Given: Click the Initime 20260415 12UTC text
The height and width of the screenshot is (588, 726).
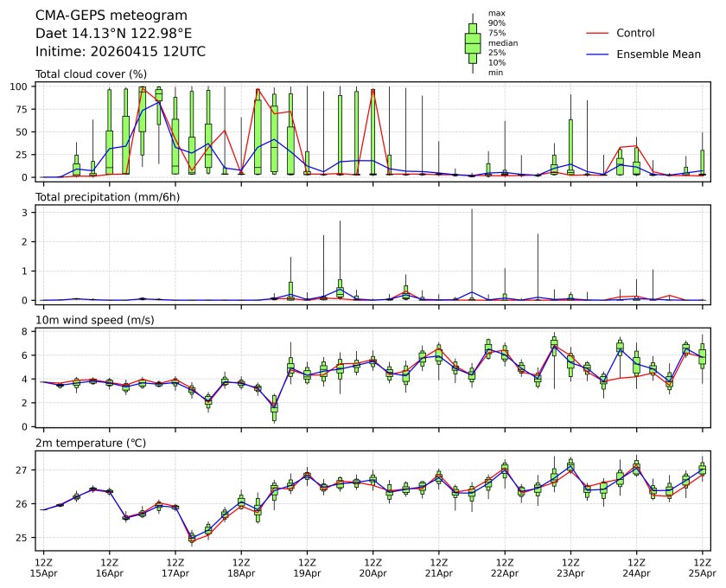Looking at the screenshot, I should pos(120,51).
